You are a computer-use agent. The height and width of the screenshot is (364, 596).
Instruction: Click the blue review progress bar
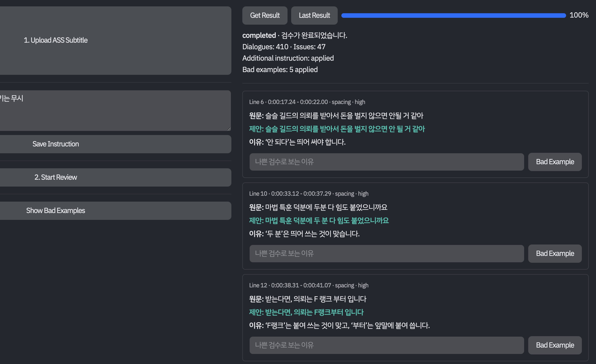[453, 16]
